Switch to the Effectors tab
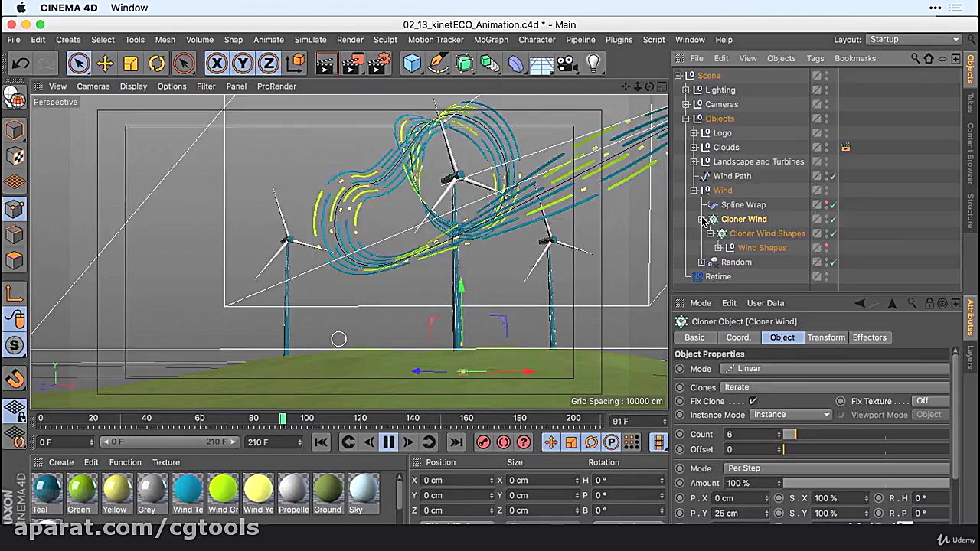980x551 pixels. pos(869,337)
